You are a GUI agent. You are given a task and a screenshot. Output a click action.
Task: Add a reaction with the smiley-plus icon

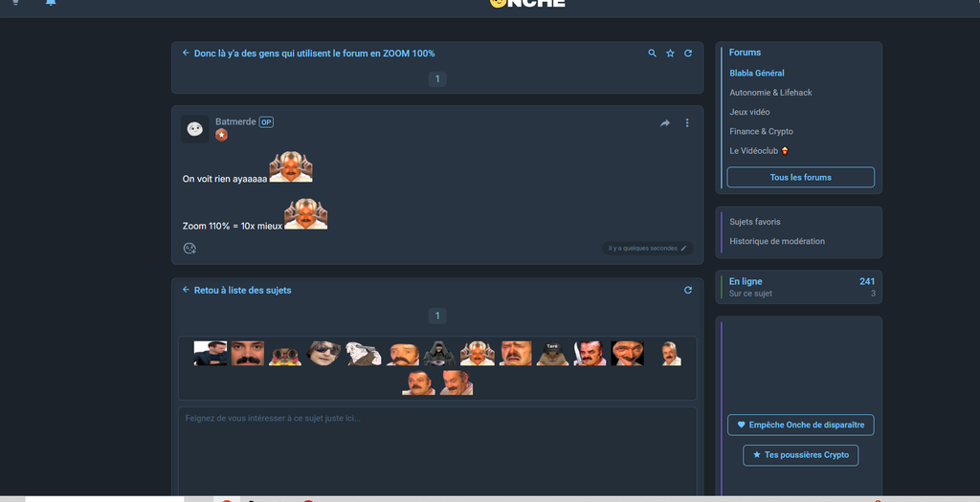pyautogui.click(x=189, y=249)
